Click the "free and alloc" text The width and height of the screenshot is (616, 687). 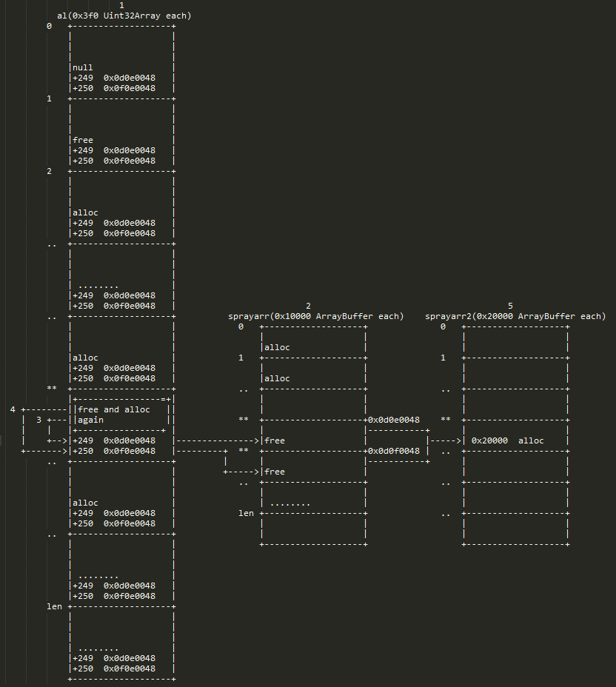(114, 409)
